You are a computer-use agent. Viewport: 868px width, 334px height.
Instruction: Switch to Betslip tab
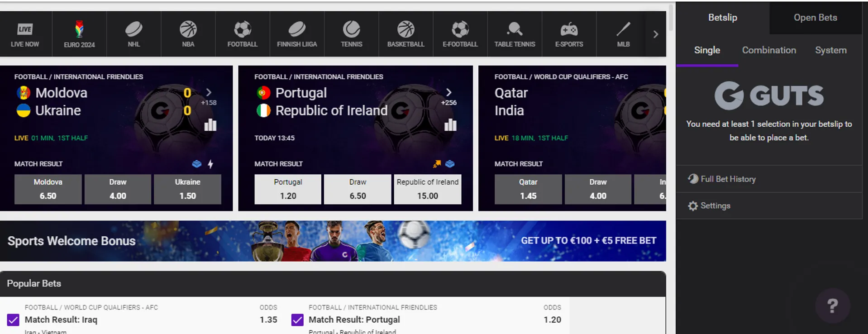pyautogui.click(x=723, y=18)
